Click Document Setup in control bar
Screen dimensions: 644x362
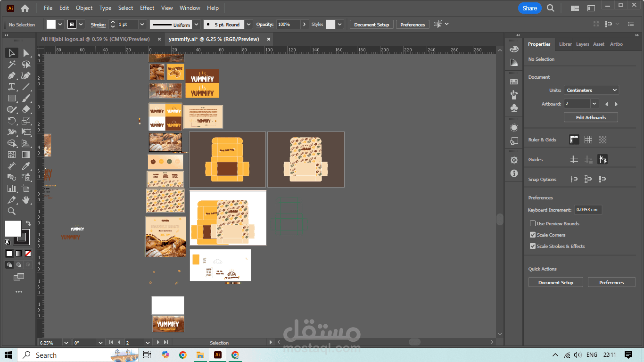pyautogui.click(x=372, y=25)
